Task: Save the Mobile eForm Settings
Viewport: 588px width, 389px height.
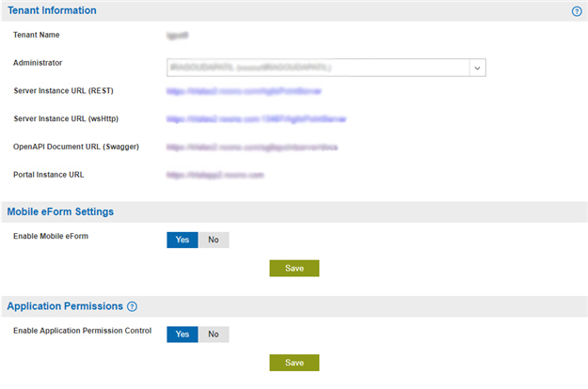Action: pyautogui.click(x=294, y=269)
